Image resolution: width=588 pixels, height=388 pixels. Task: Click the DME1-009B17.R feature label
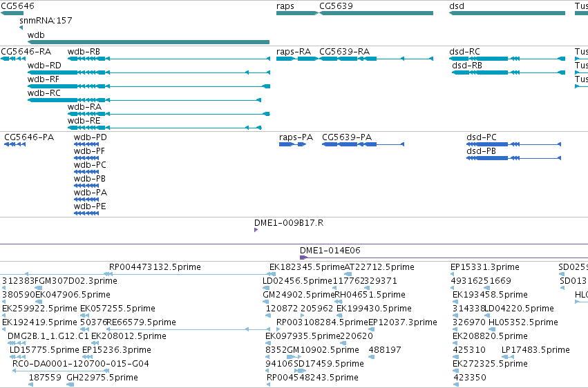[289, 223]
